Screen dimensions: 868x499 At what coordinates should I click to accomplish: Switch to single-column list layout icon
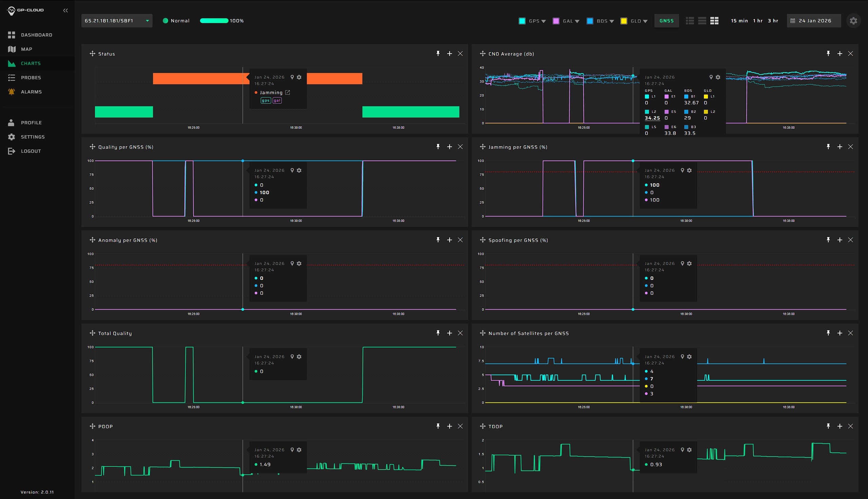[x=690, y=21]
